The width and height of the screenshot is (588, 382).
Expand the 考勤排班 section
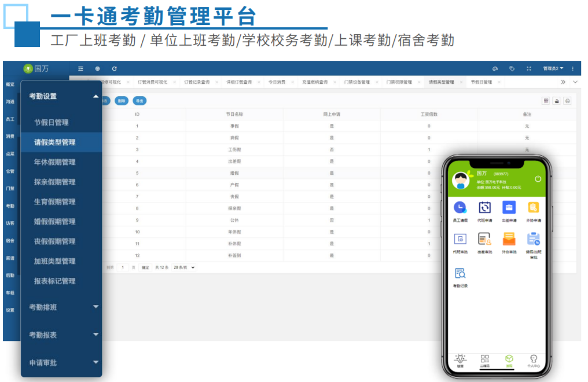[x=95, y=307]
